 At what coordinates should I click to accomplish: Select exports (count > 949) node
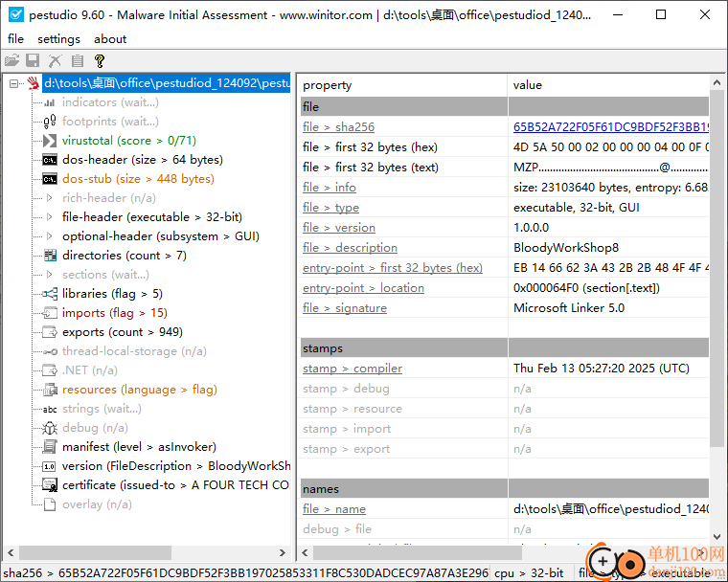tap(123, 332)
